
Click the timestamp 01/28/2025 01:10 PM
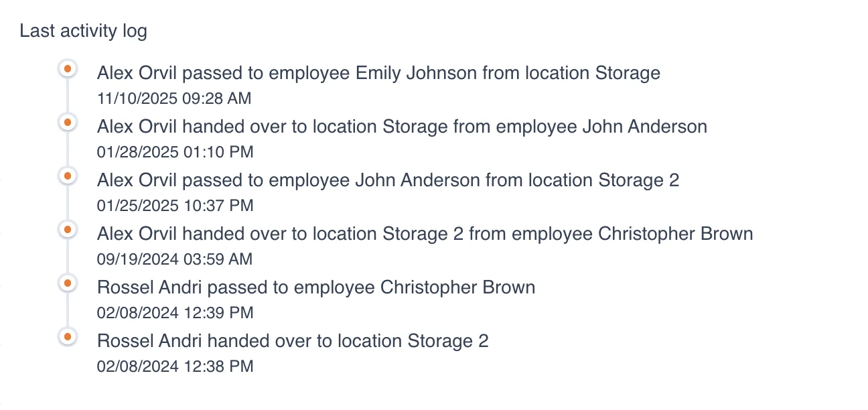[175, 152]
